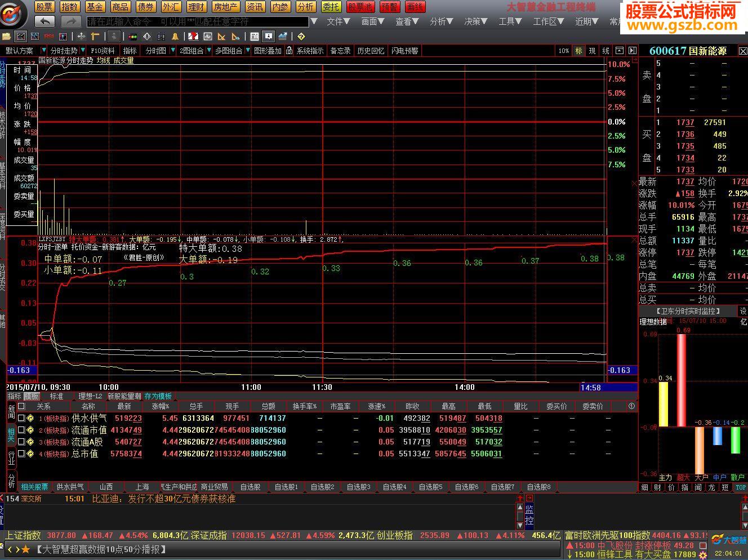Toggle the 现 display mode button
This screenshot has height=560, width=748.
(x=592, y=51)
